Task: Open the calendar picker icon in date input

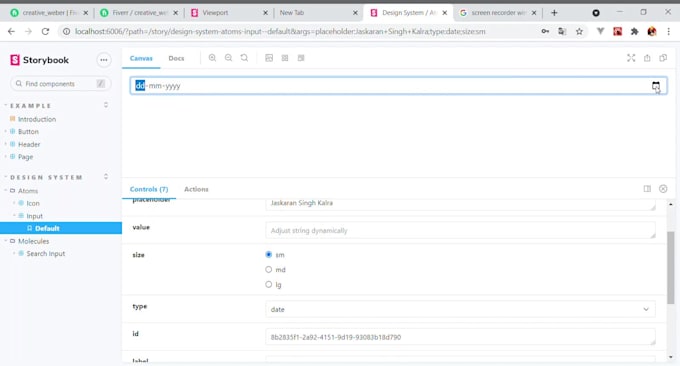Action: coord(656,86)
